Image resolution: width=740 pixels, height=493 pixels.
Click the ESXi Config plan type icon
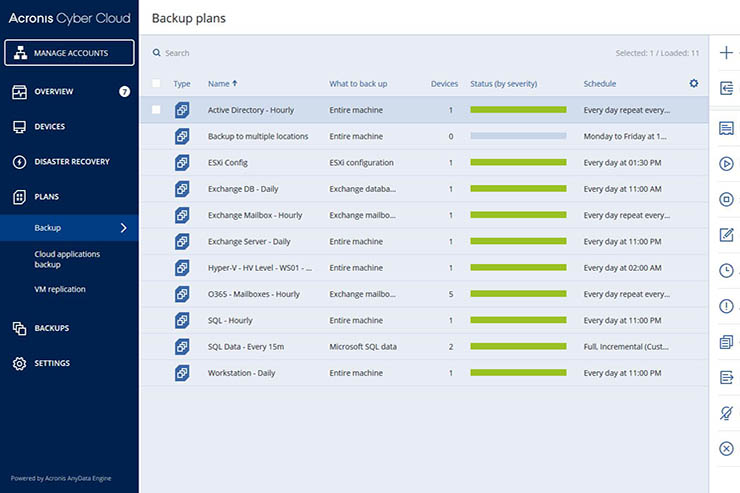(182, 162)
